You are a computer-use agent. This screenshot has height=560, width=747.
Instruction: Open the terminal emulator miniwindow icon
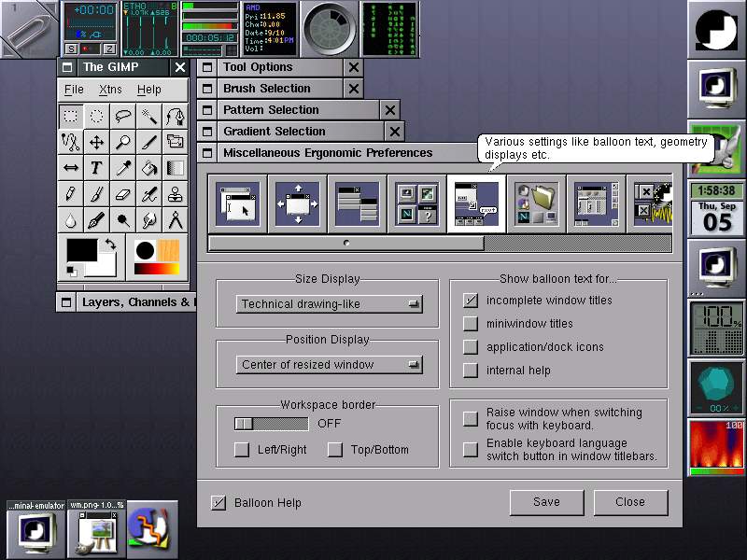coord(35,529)
